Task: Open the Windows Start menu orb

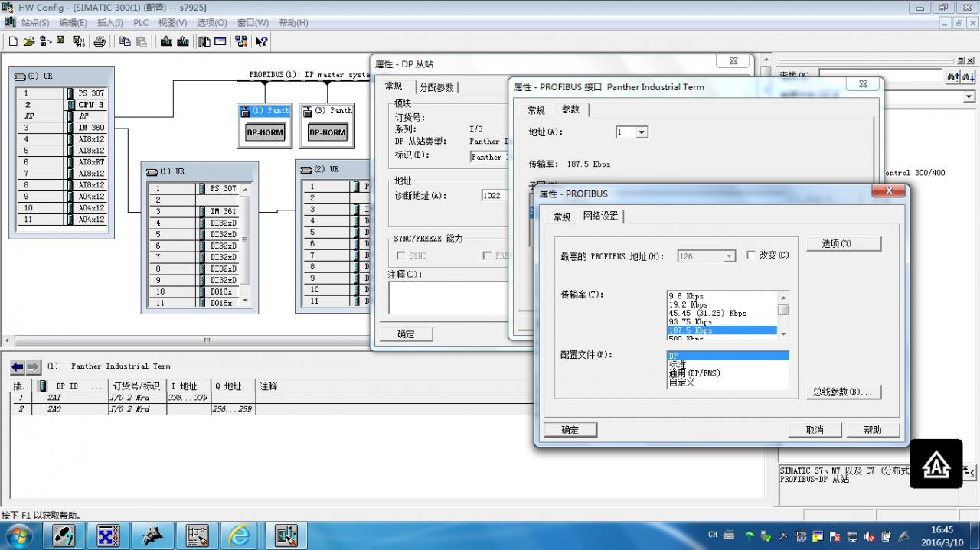Action: click(x=18, y=535)
